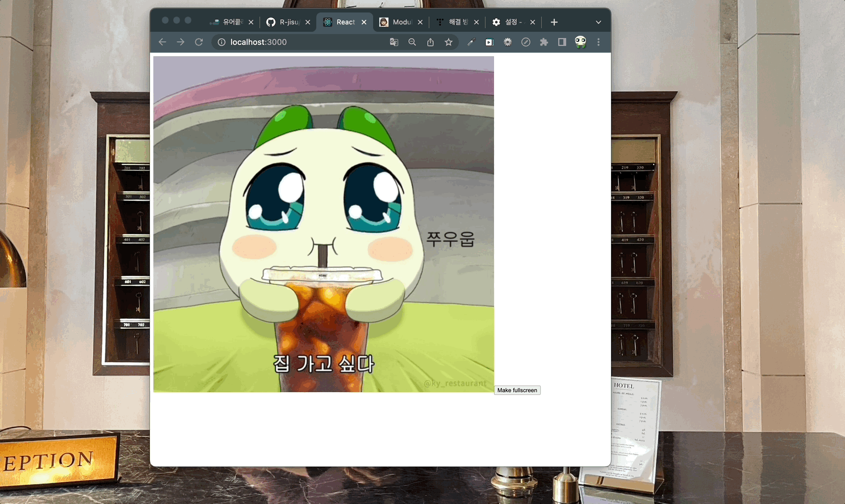845x504 pixels.
Task: Close the 해결 방 tab
Action: pos(476,22)
